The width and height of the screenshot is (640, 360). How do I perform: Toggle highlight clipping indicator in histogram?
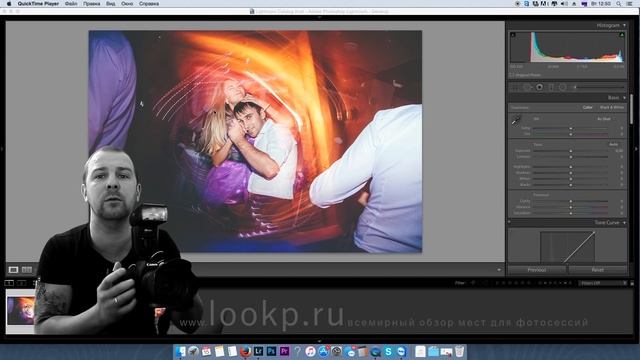[622, 35]
